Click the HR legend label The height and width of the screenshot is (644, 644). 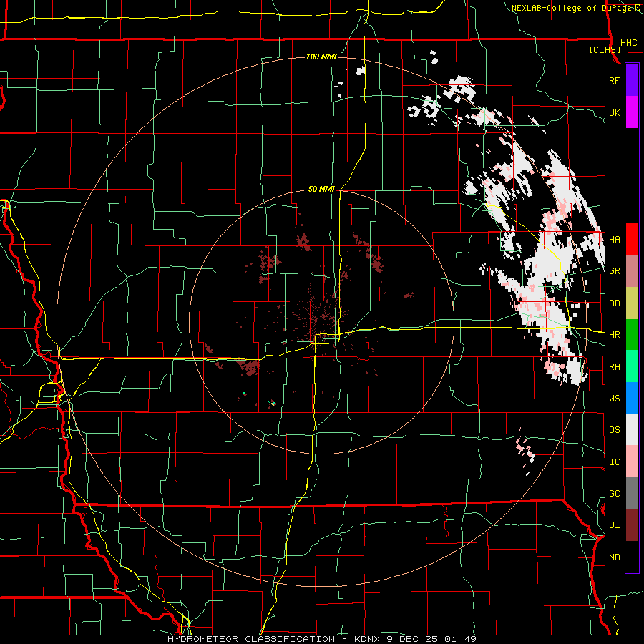click(614, 335)
